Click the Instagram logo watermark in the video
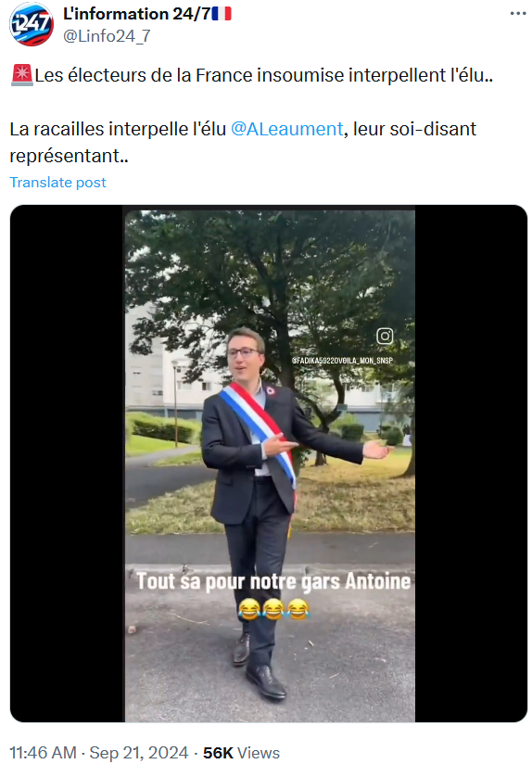This screenshot has height=764, width=532. (x=385, y=337)
